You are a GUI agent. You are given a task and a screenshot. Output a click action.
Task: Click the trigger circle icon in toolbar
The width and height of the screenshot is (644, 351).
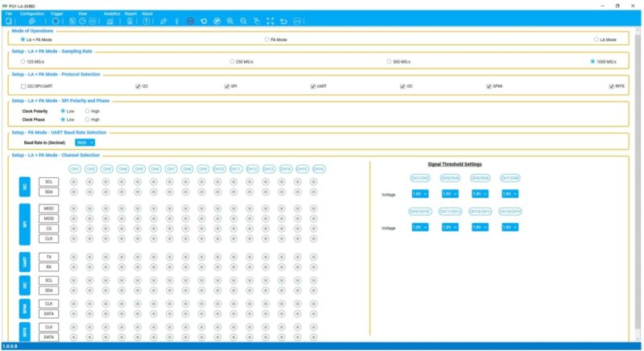click(x=56, y=21)
